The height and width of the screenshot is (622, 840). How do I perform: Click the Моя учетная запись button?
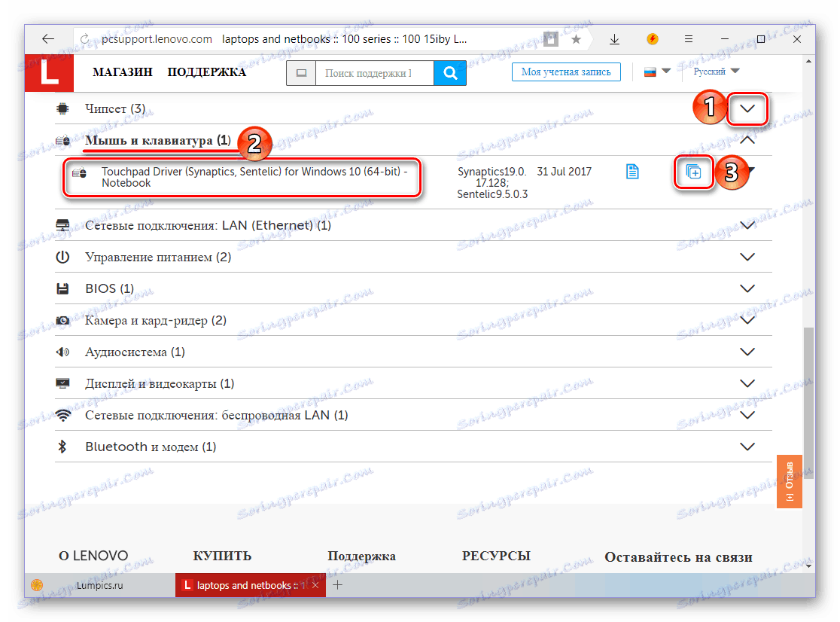(566, 72)
